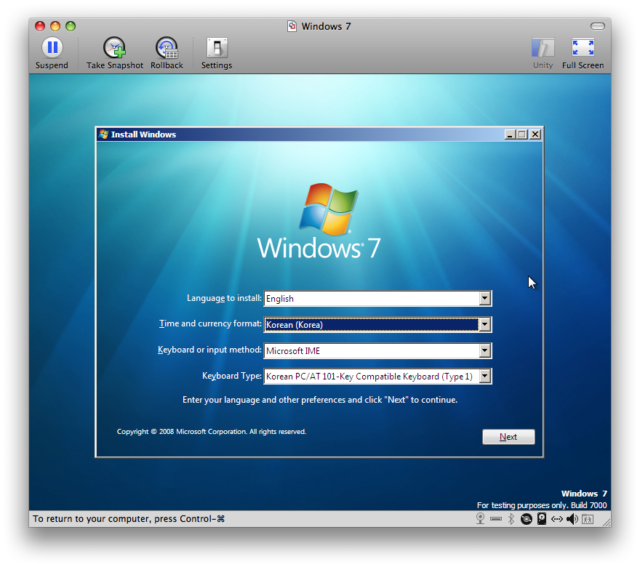This screenshot has width=640, height=567.
Task: Maximize the Install Windows dialog
Action: pyautogui.click(x=522, y=134)
